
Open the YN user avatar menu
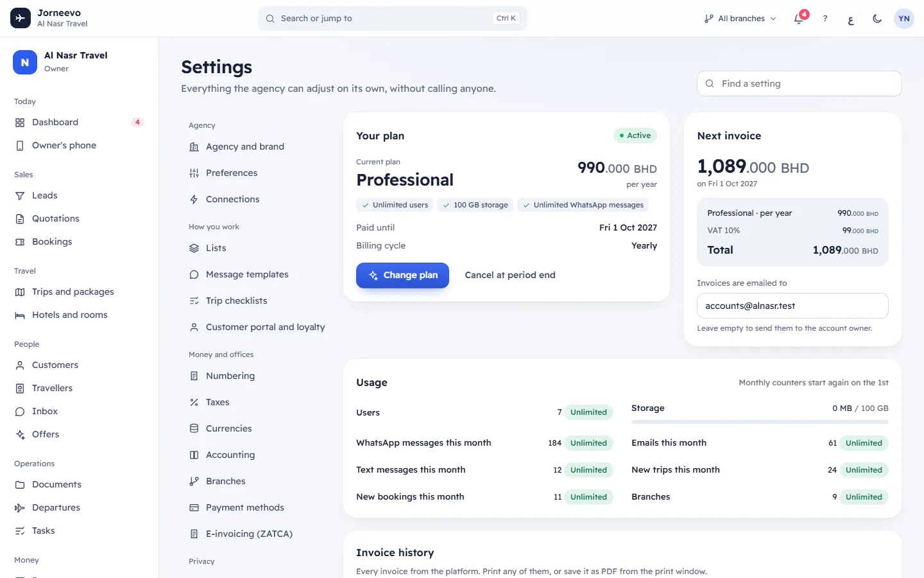click(904, 19)
